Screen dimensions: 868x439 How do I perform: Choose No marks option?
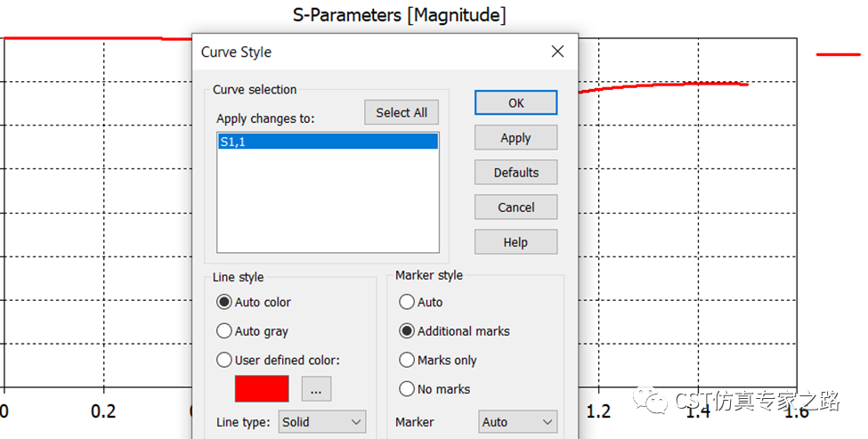[x=434, y=389]
